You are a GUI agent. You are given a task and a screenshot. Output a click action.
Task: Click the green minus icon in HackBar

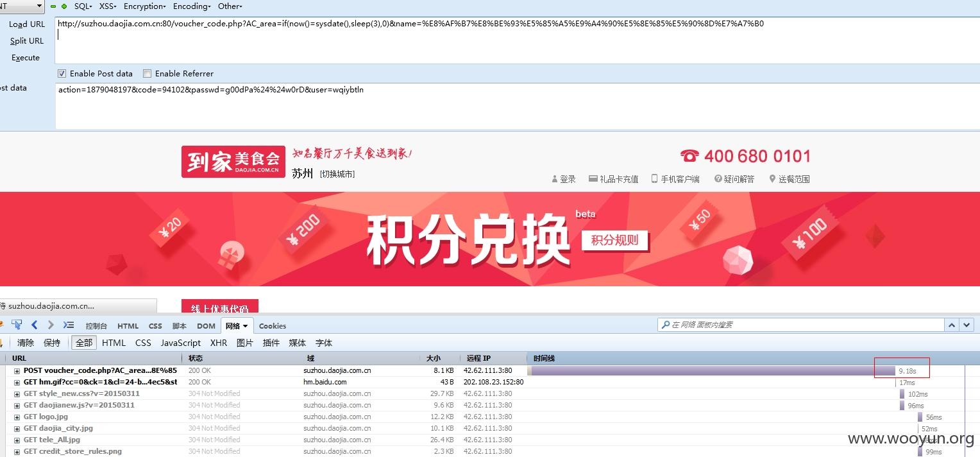53,6
